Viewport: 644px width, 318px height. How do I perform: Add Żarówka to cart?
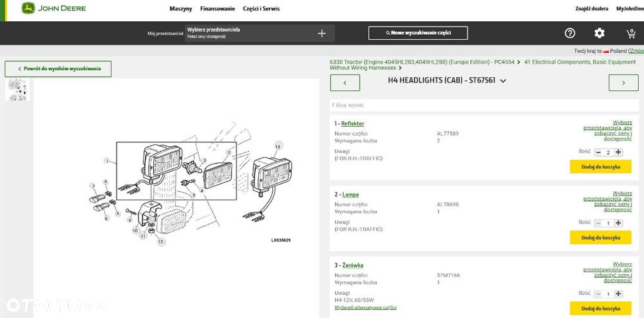click(600, 308)
